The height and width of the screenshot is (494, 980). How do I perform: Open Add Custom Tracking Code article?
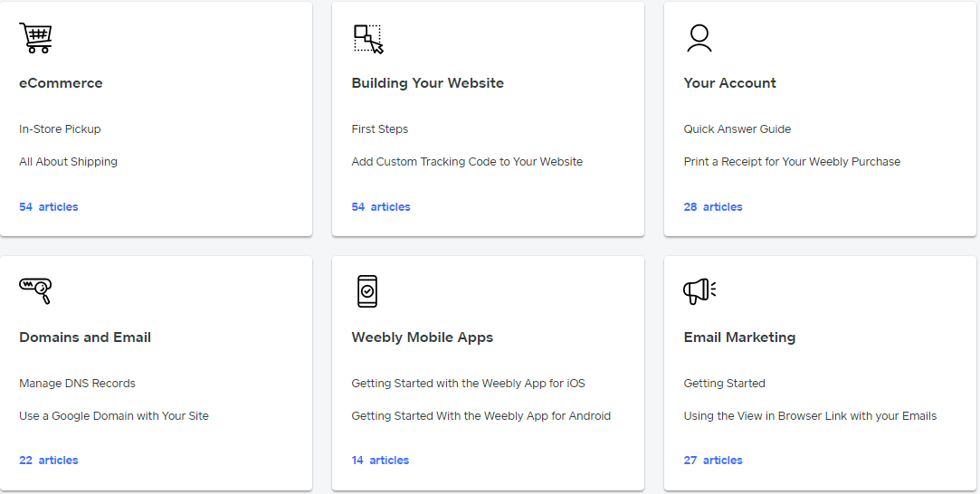(x=467, y=162)
